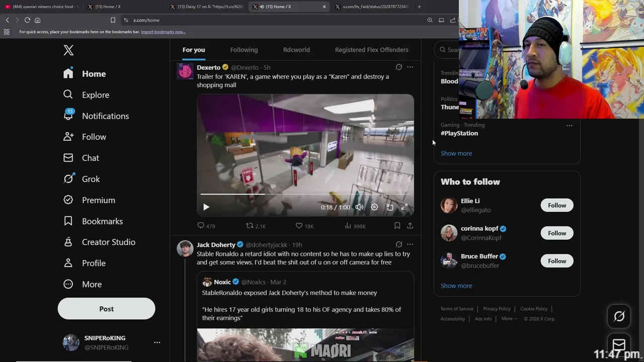Repost Dexerto post with 2.1K reposts

(256, 226)
